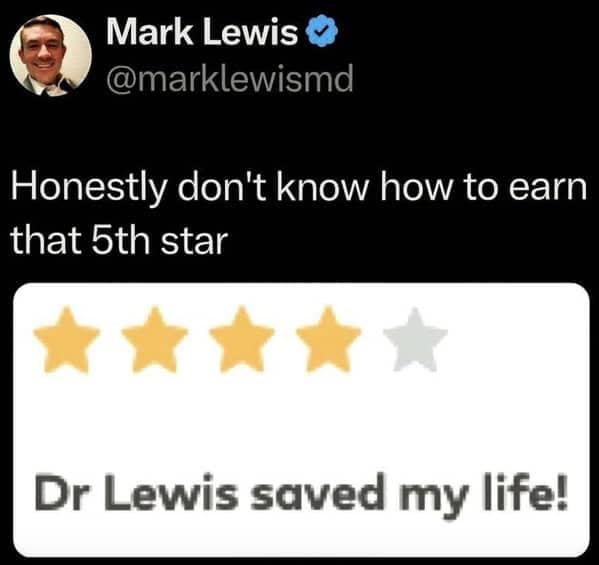
Task: Click the gray unfilled fifth star
Action: pos(415,340)
